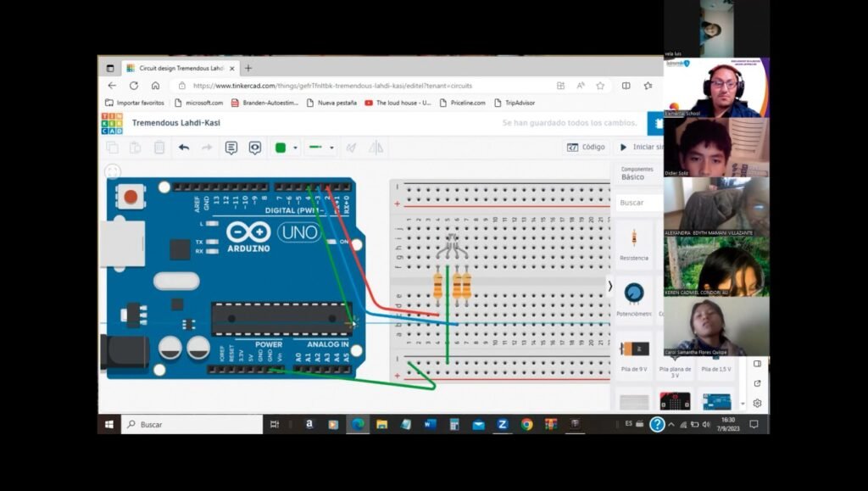The width and height of the screenshot is (868, 491).
Task: Open Importar favoritos bookmark
Action: point(135,103)
